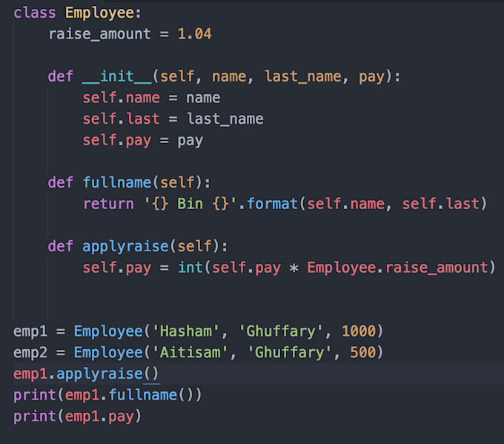Viewport: 504px width, 444px height.
Task: Click the last_name parameter in the __init__ signature
Action: tap(303, 76)
